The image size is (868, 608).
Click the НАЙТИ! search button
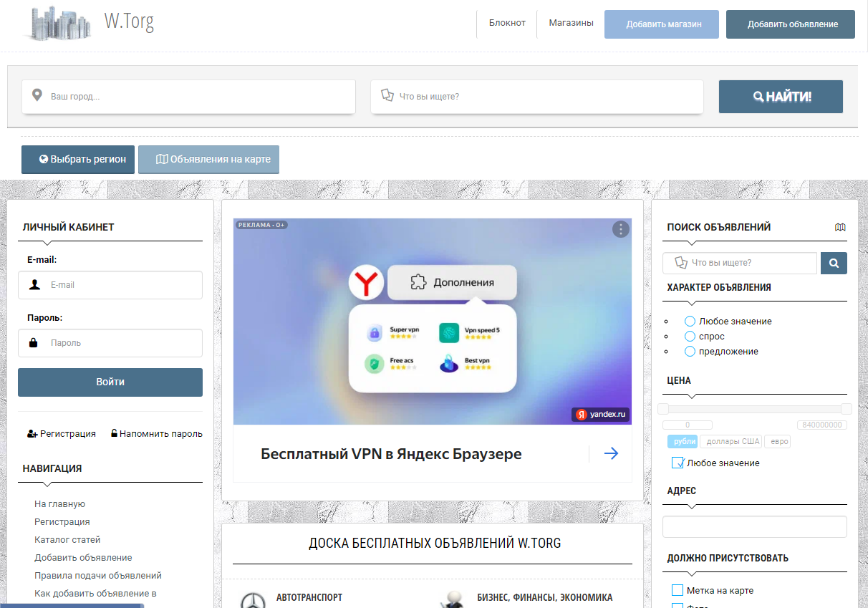[781, 97]
